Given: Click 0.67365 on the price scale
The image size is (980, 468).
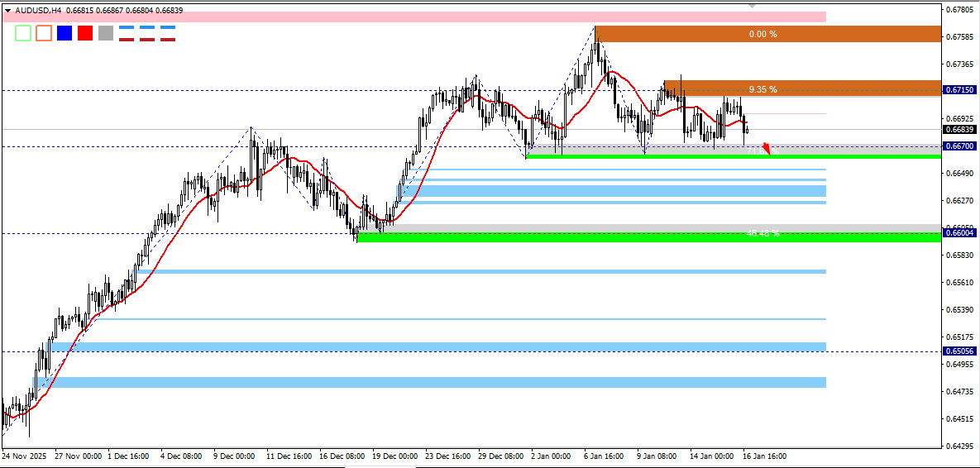Looking at the screenshot, I should tap(960, 64).
